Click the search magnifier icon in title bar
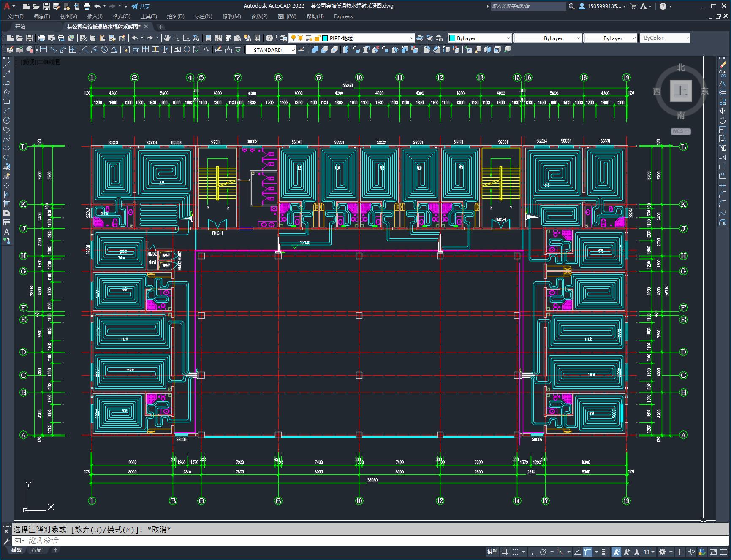Image resolution: width=731 pixels, height=560 pixels. 572,6
